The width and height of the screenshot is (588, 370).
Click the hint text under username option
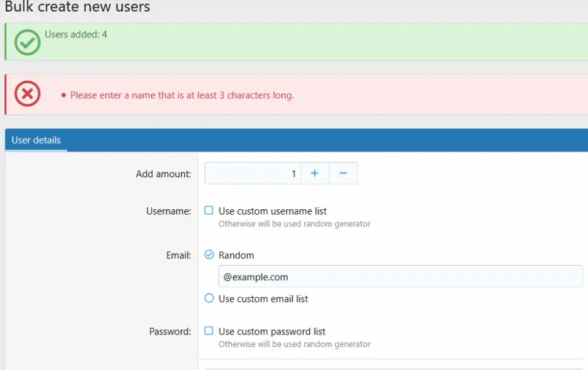(x=294, y=224)
